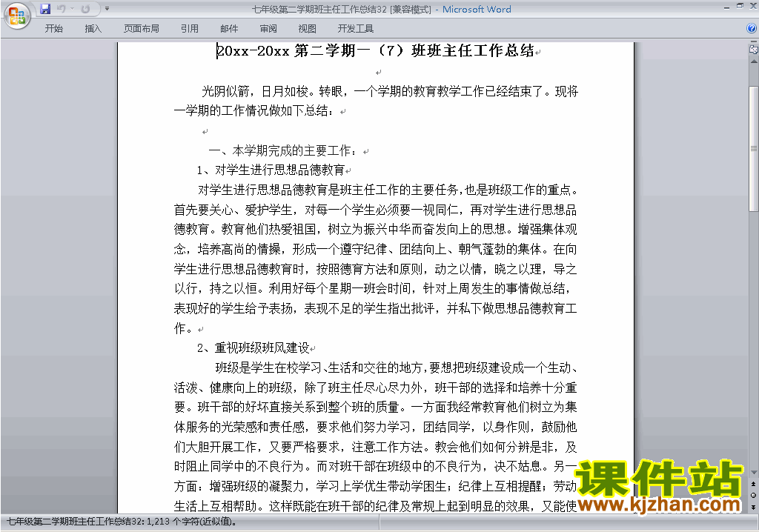Click the line starting 一学期的工作情况做如下总结
The height and width of the screenshot is (532, 759).
pos(255,111)
